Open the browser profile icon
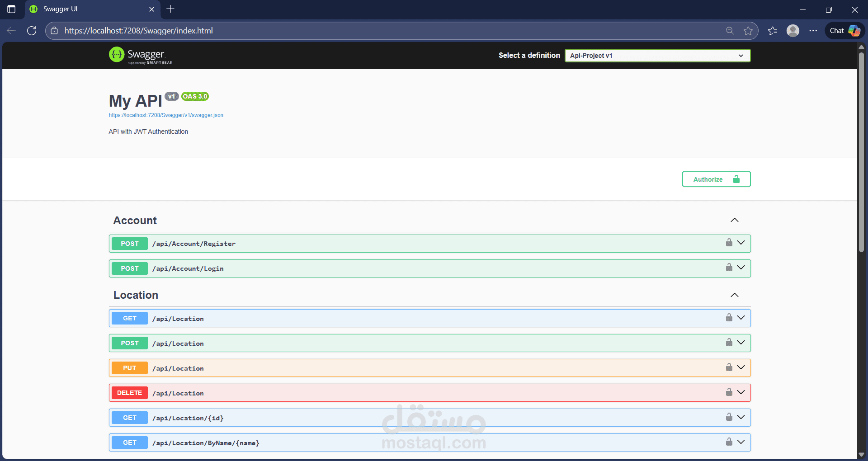868x461 pixels. (793, 30)
